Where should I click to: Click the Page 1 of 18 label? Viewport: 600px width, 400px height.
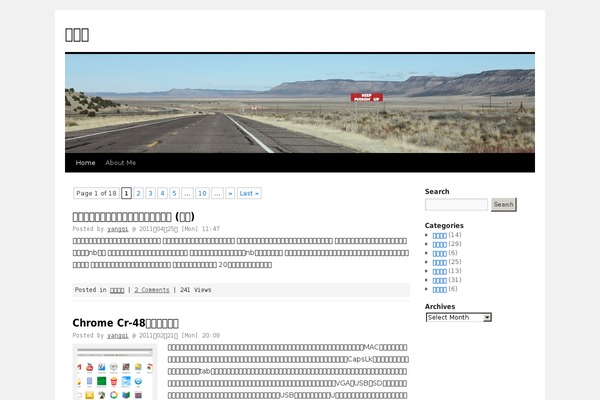[96, 193]
